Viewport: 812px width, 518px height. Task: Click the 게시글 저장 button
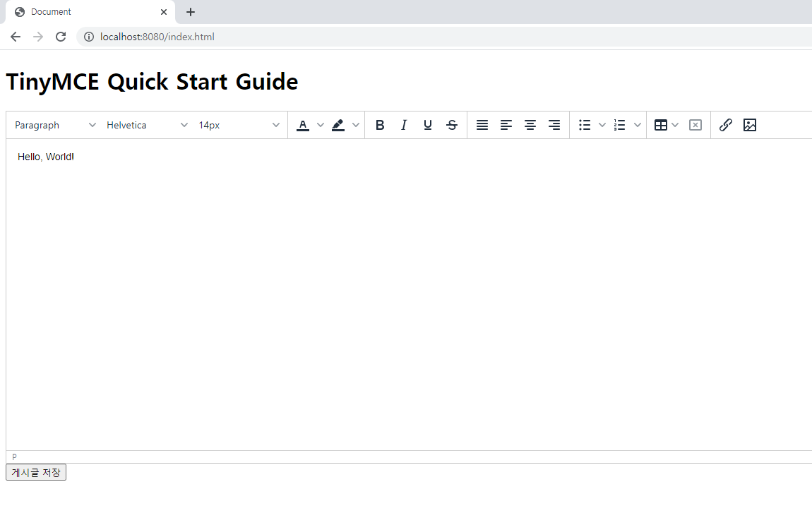[36, 472]
